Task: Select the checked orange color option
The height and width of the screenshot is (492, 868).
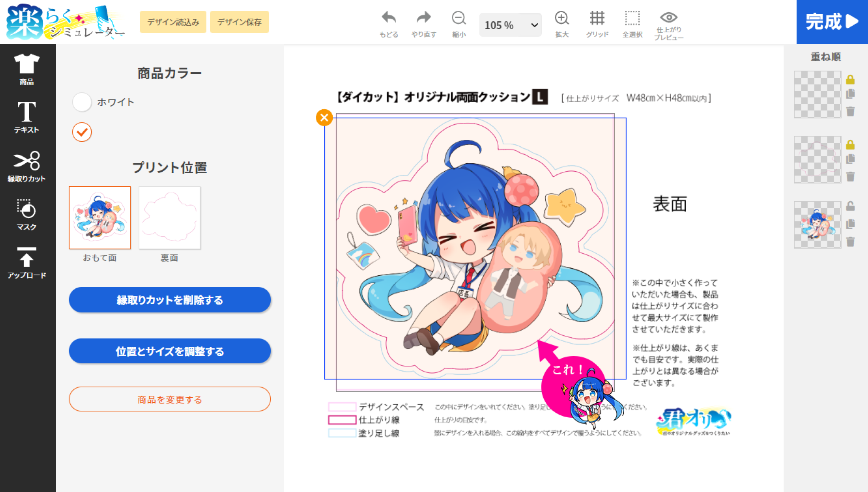Action: [82, 132]
